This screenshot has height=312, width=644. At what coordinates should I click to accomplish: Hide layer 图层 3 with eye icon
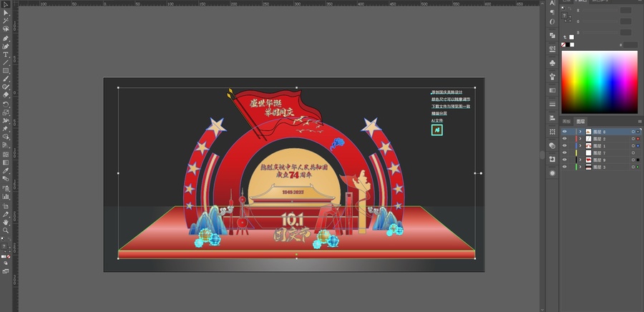coord(565,167)
